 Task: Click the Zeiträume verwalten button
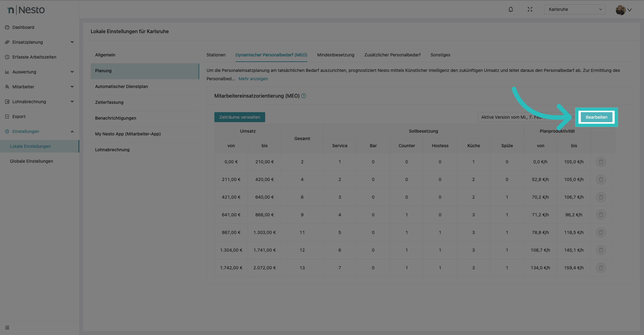point(239,117)
